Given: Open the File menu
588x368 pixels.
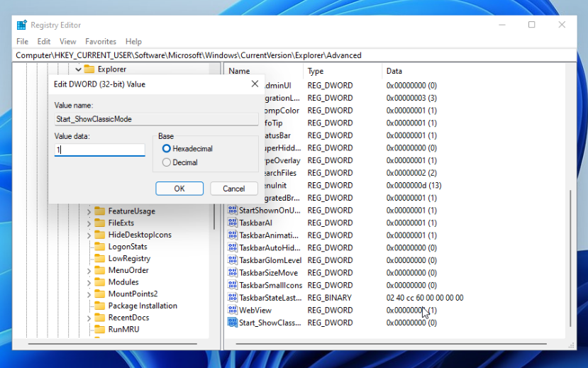Looking at the screenshot, I should coord(22,41).
